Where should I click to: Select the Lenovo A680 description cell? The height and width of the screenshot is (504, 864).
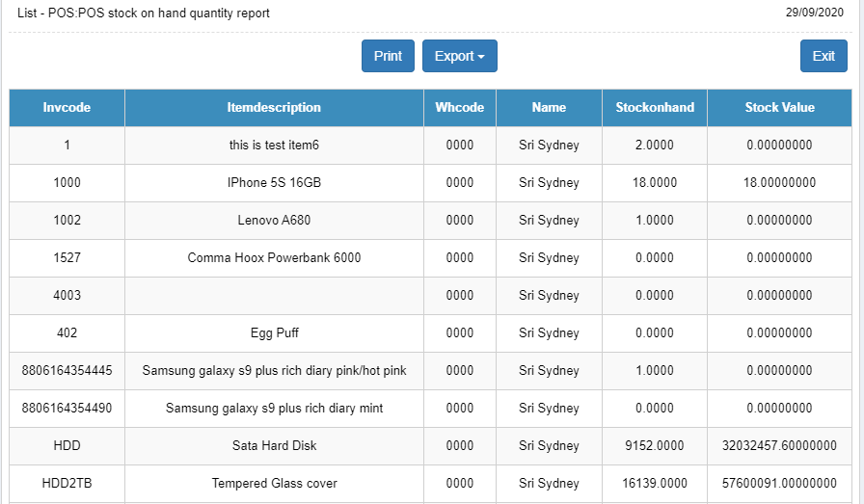click(274, 221)
